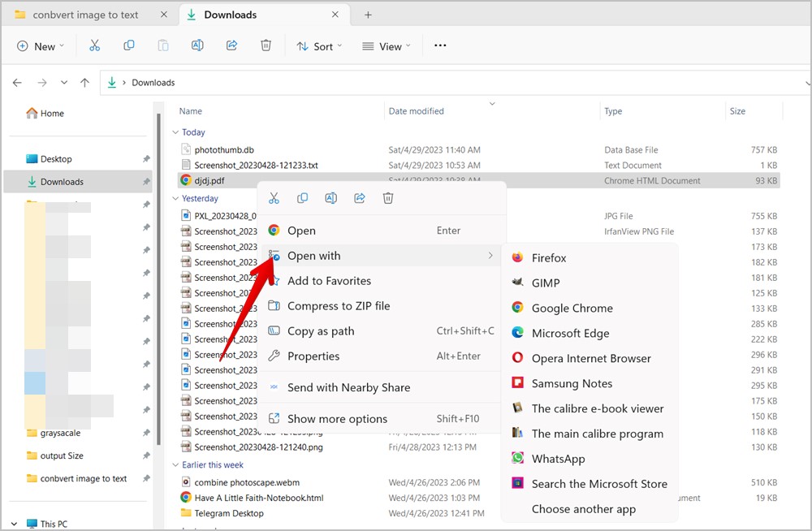This screenshot has height=531, width=812.
Task: Click the New button in the toolbar
Action: [x=40, y=46]
